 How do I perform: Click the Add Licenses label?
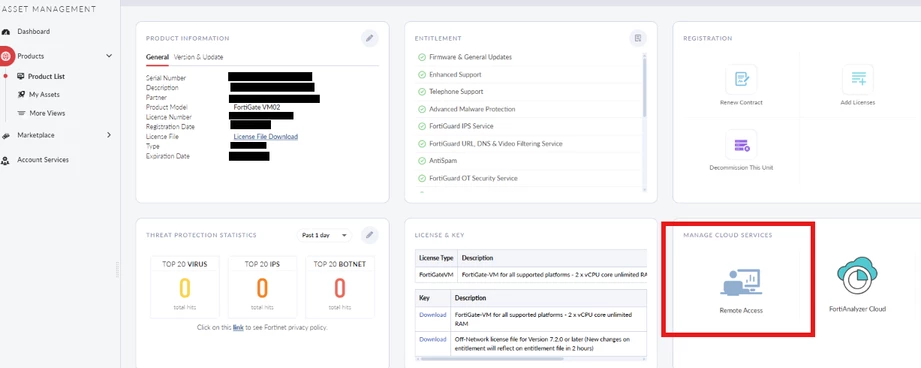(858, 103)
